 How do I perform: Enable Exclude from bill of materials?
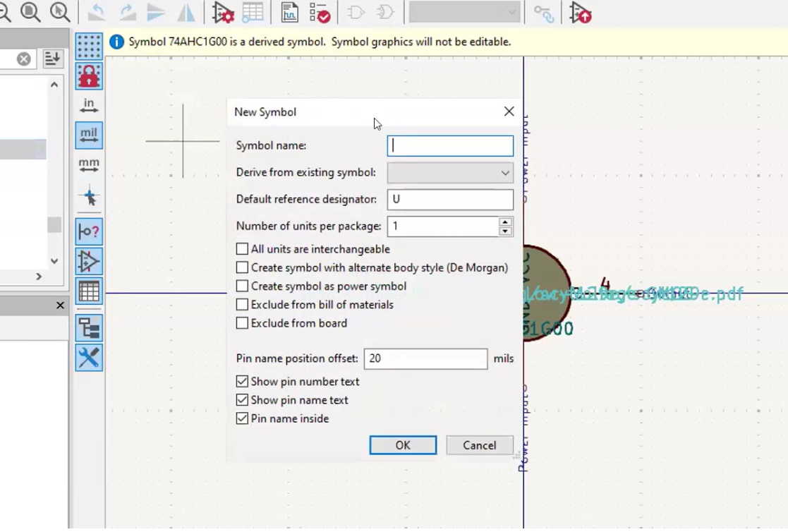(242, 304)
